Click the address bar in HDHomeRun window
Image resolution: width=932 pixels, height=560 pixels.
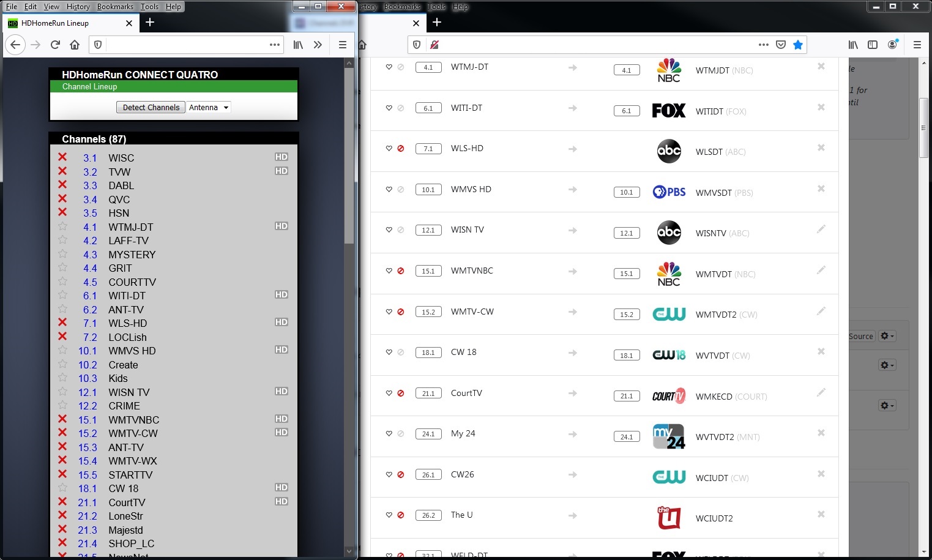[x=184, y=45]
